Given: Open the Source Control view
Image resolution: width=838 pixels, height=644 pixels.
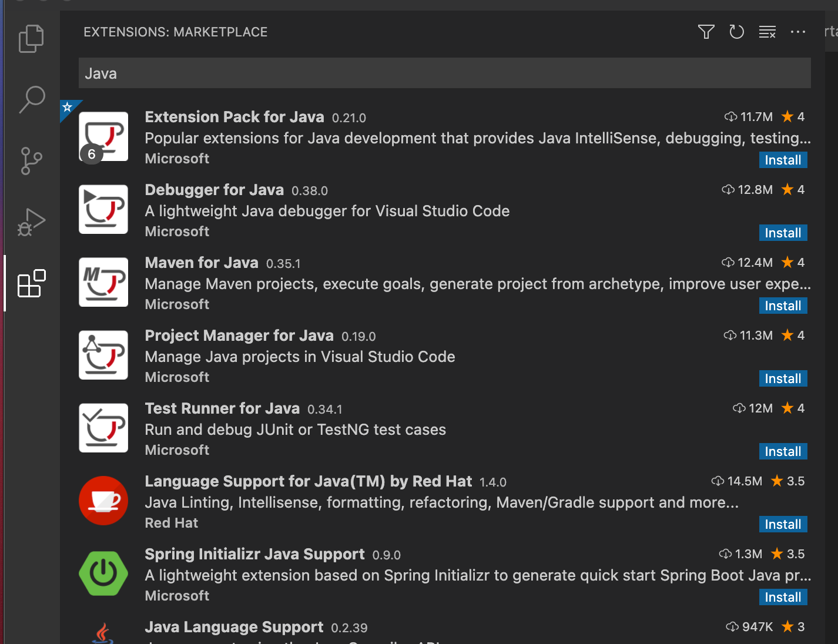Looking at the screenshot, I should tap(31, 160).
